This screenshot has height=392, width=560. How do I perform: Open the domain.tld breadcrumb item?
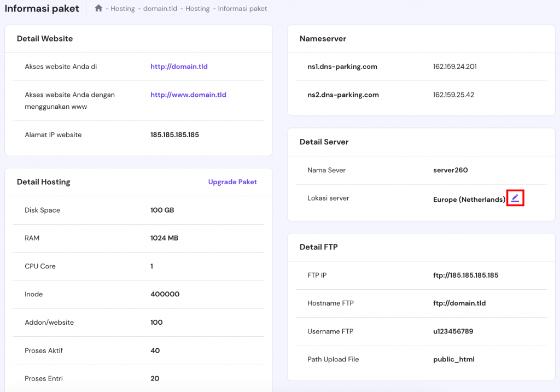160,9
